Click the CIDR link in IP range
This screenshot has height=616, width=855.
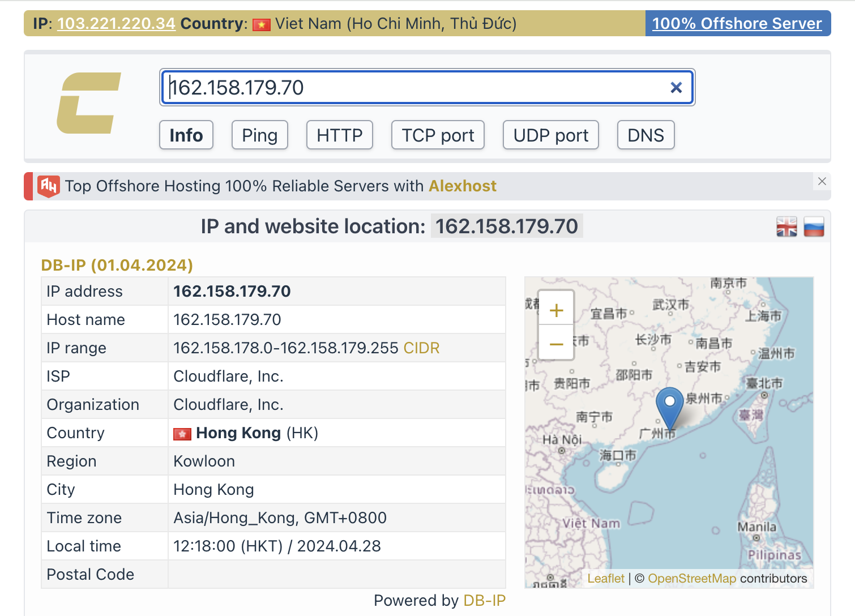click(x=422, y=348)
